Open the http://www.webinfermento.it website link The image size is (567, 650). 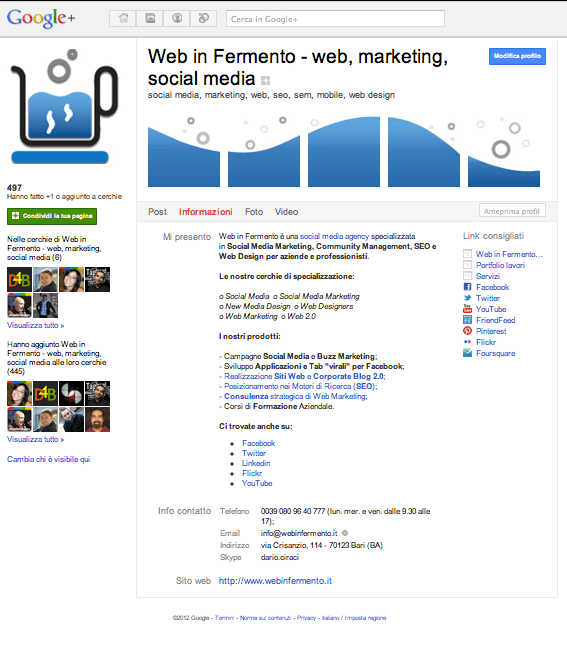point(275,581)
